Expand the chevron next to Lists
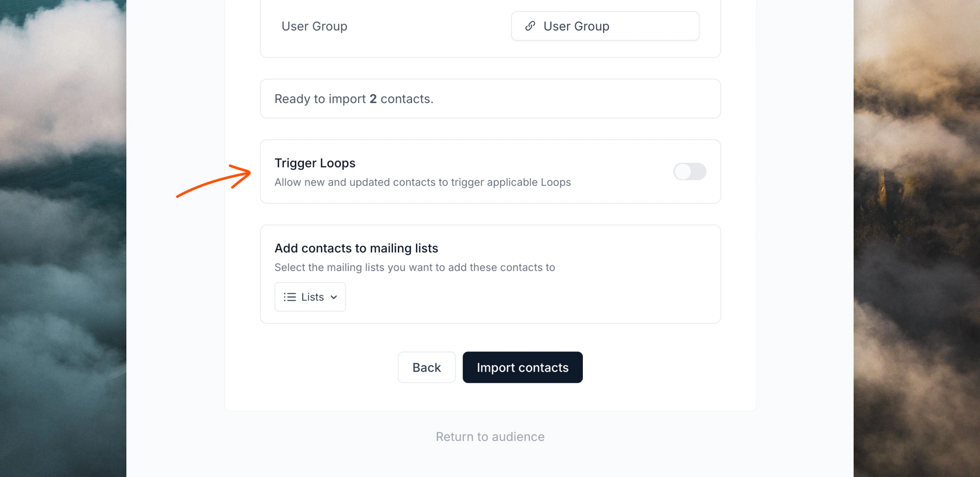 (334, 297)
